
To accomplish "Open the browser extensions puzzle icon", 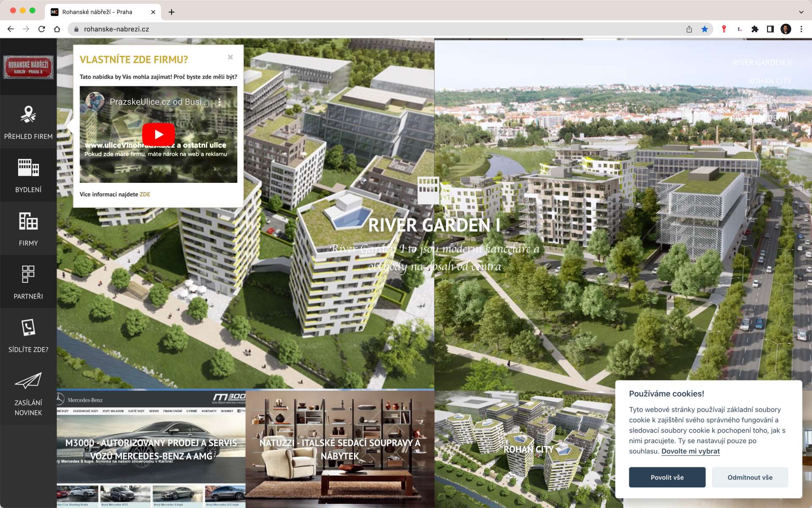I will click(x=755, y=29).
